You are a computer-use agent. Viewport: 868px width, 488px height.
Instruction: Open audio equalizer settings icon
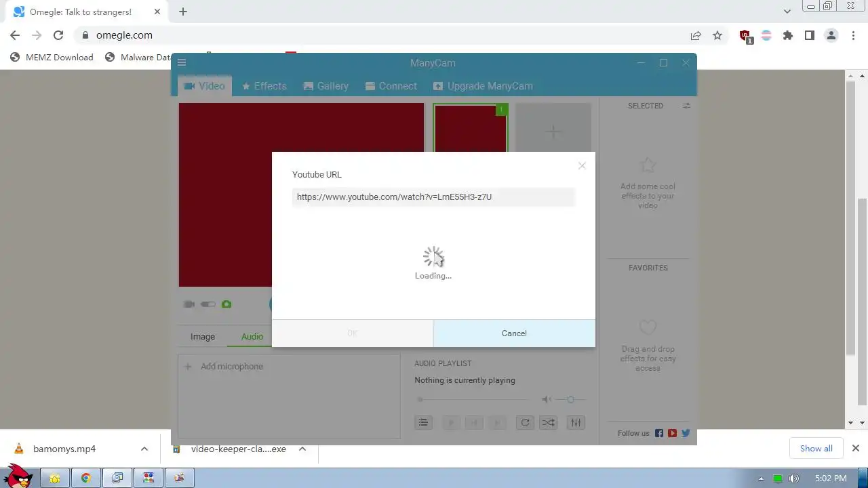(x=576, y=422)
